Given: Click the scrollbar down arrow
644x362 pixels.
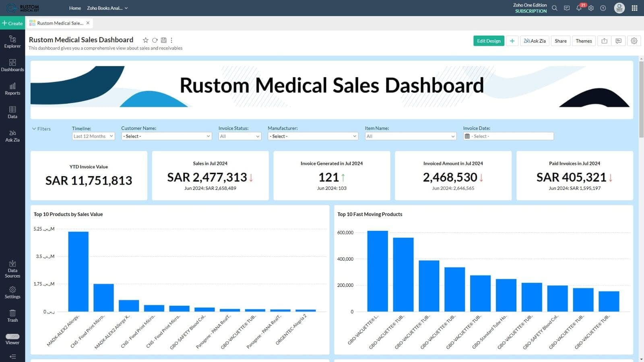Looking at the screenshot, I should (x=641, y=359).
